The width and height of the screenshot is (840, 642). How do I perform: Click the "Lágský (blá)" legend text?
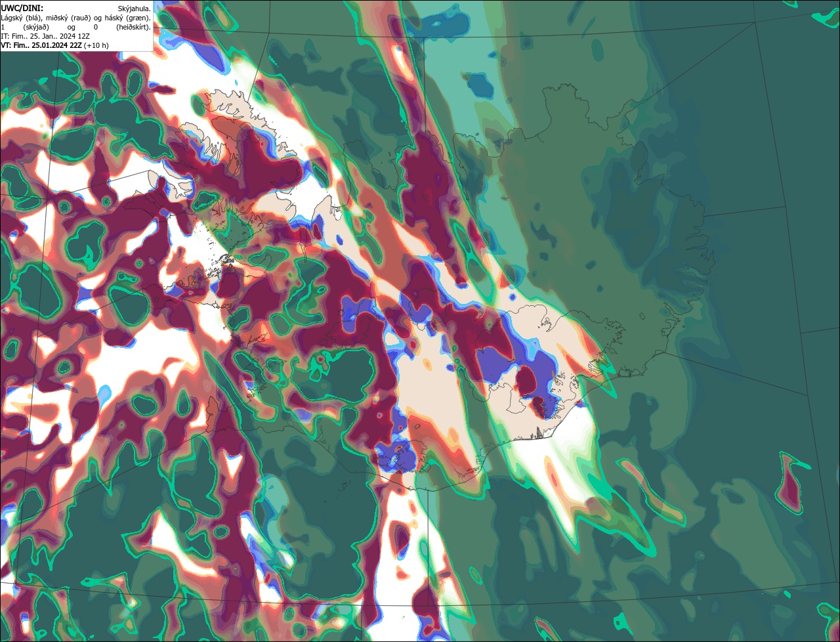(x=20, y=18)
